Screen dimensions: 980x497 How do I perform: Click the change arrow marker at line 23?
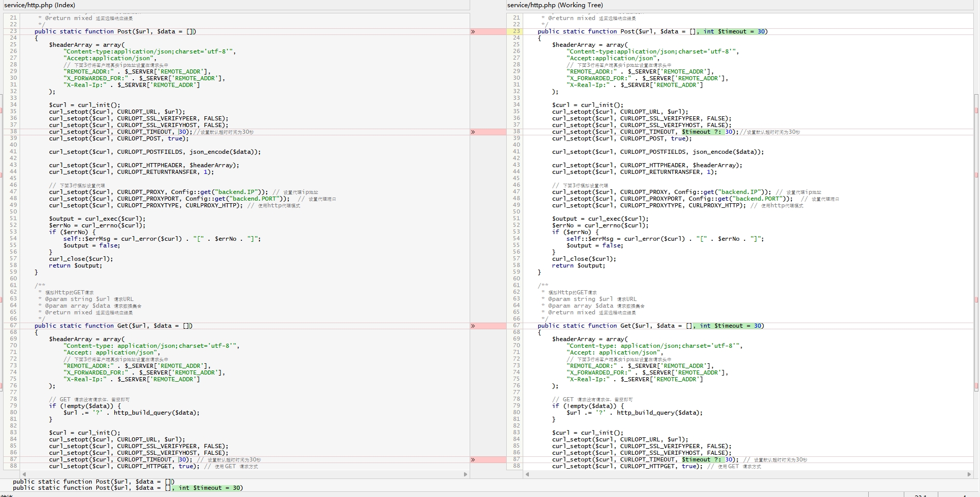[x=473, y=32]
